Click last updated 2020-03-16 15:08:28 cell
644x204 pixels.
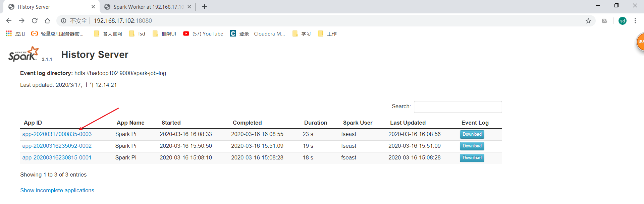(415, 158)
